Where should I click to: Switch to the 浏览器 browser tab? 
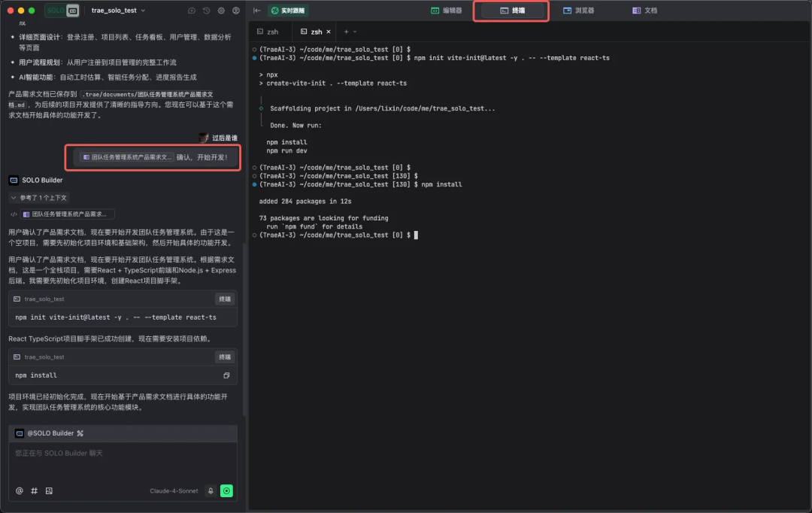pos(578,11)
